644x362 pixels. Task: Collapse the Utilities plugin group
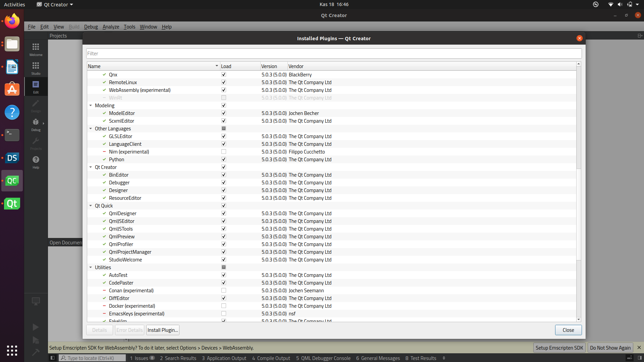pos(91,267)
